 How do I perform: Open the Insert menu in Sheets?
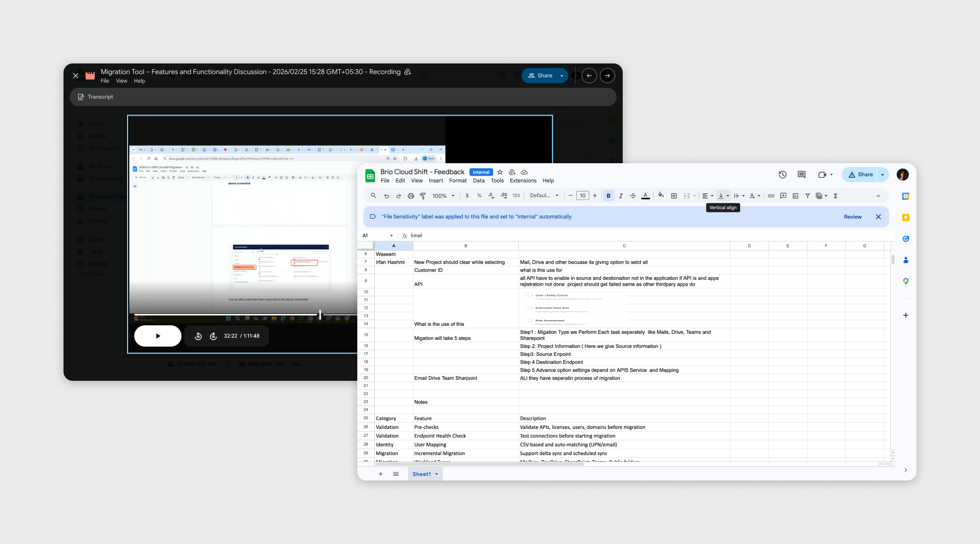tap(436, 181)
